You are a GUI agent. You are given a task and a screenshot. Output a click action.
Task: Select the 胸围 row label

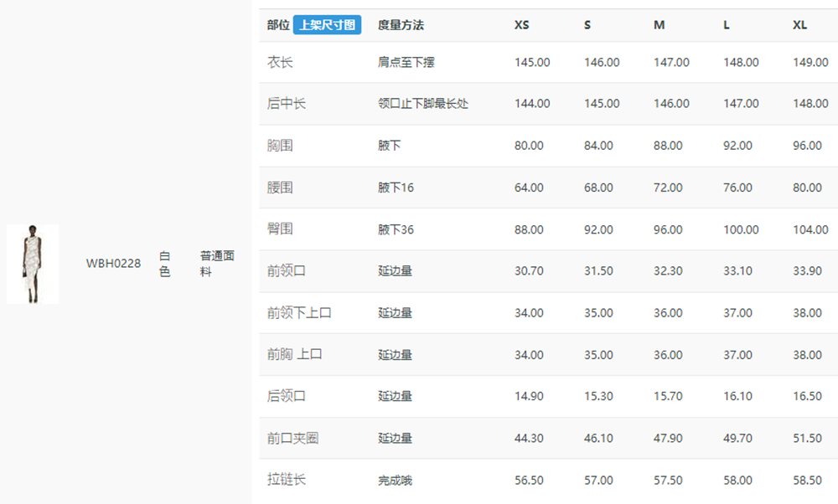(280, 145)
